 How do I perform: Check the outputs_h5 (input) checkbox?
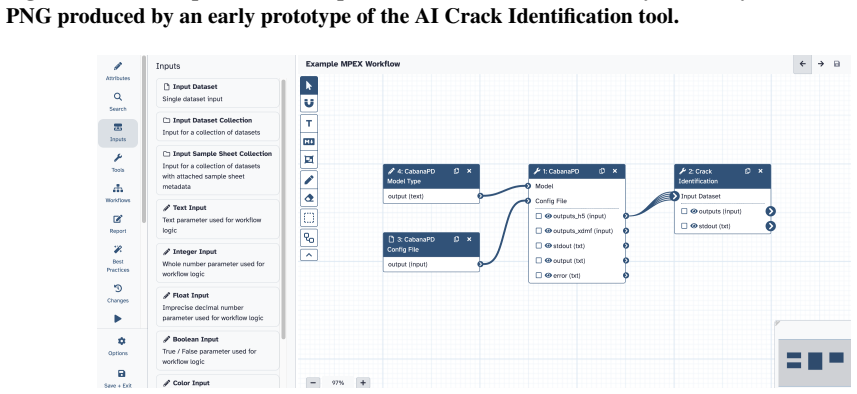tap(539, 216)
